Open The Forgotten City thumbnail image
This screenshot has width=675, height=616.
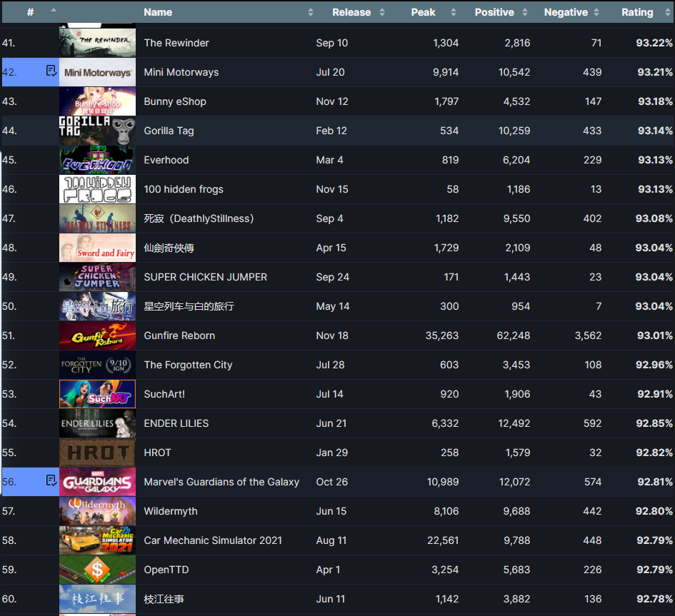click(97, 365)
